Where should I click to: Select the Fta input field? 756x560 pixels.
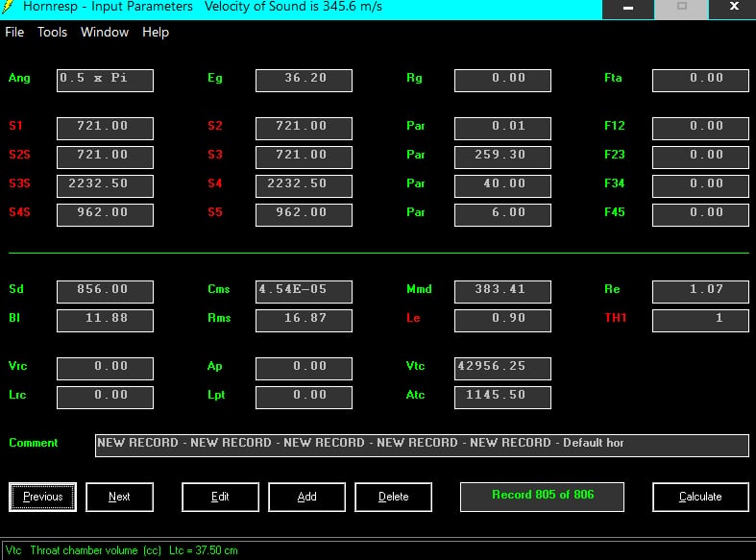pos(700,81)
